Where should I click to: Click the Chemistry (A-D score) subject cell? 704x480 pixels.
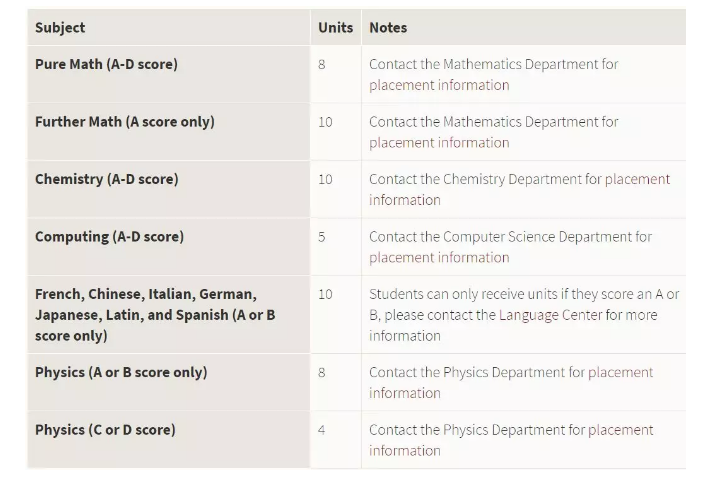coord(169,189)
